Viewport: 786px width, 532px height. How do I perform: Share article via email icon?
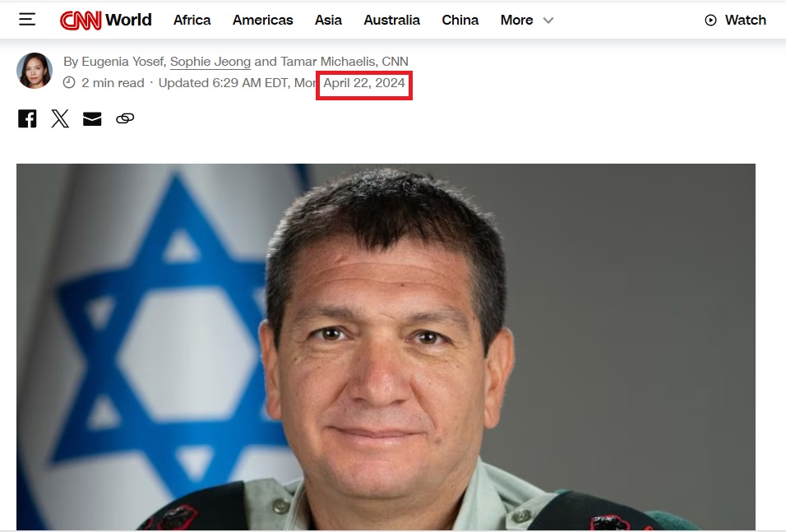[x=92, y=119]
